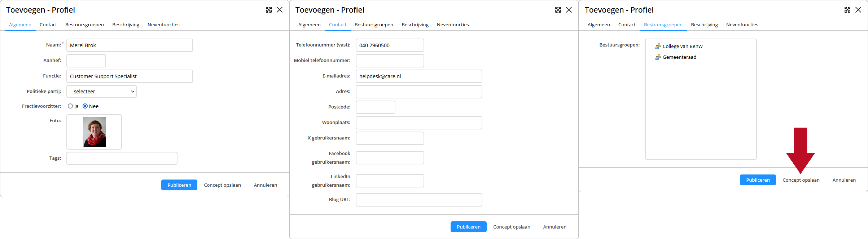Click Publiceren in the right dialog
Screen dimensions: 868x239
[x=758, y=180]
